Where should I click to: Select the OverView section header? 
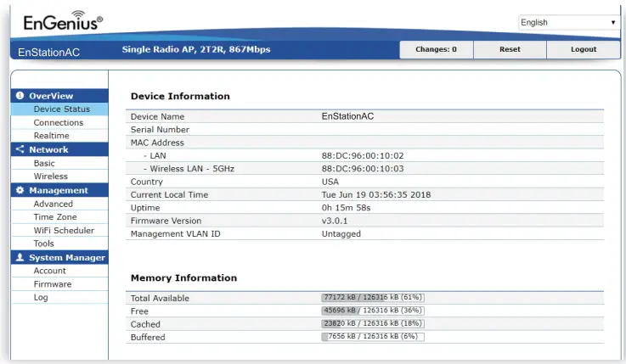(59, 96)
